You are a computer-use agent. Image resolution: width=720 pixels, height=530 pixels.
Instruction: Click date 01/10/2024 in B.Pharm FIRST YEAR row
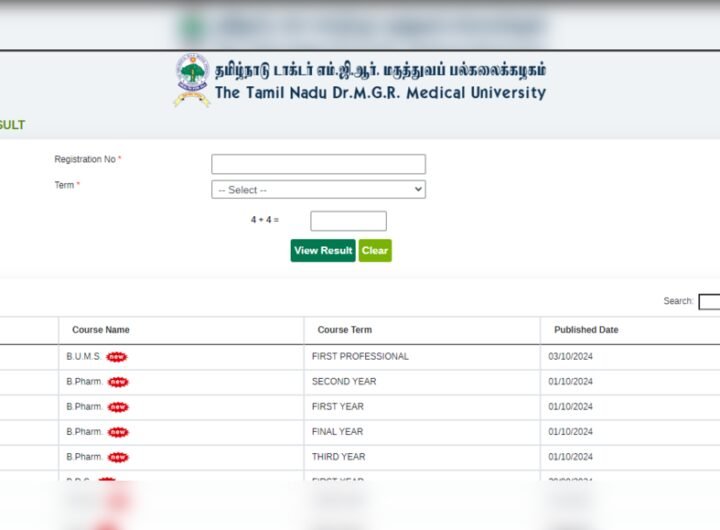click(570, 407)
